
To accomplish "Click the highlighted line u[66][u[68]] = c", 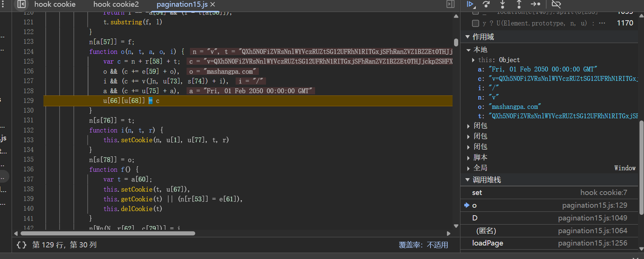I will [248, 101].
